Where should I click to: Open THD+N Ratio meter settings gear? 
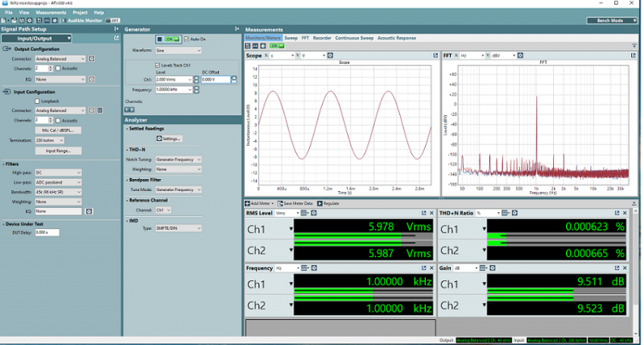pyautogui.click(x=514, y=213)
